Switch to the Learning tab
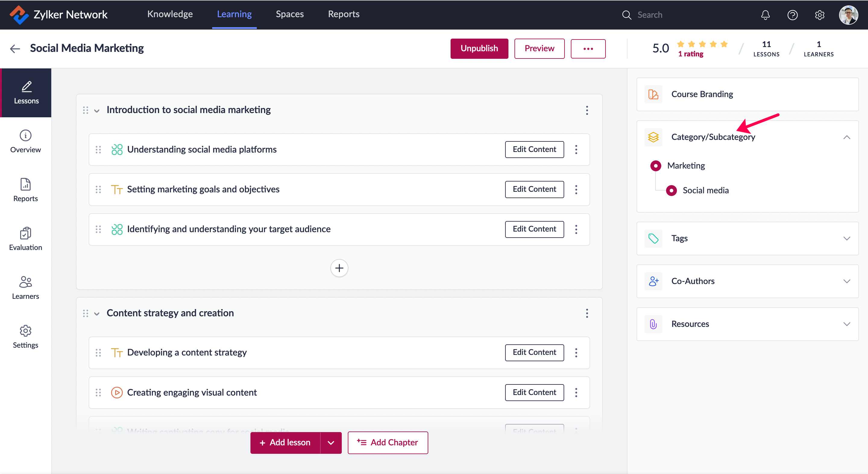 (x=234, y=14)
